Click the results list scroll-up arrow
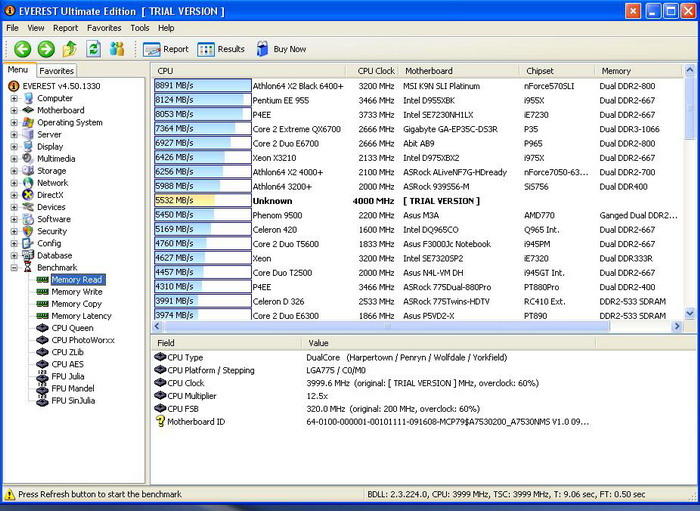This screenshot has width=700, height=511. click(689, 70)
